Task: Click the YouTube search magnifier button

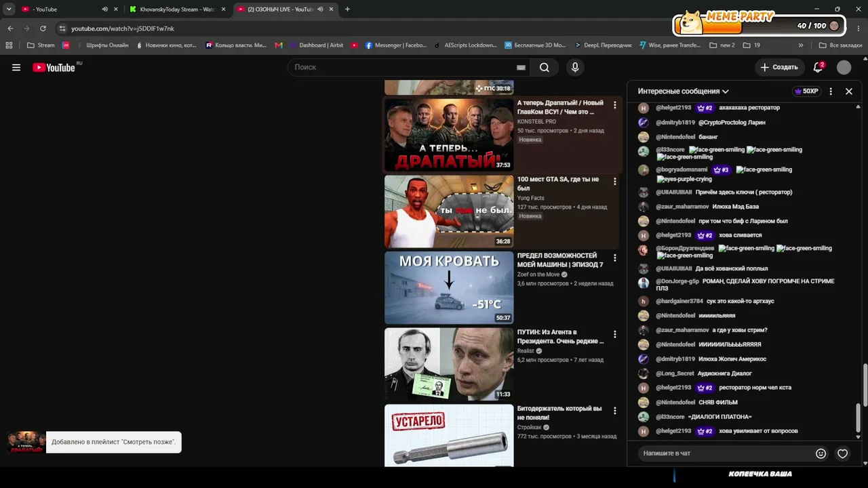Action: tap(545, 67)
